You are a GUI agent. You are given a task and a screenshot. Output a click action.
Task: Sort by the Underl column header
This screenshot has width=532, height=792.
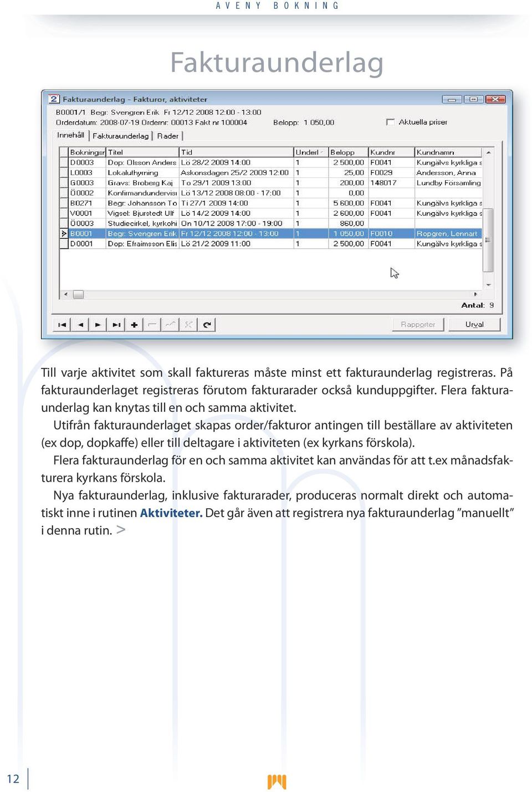click(x=310, y=152)
